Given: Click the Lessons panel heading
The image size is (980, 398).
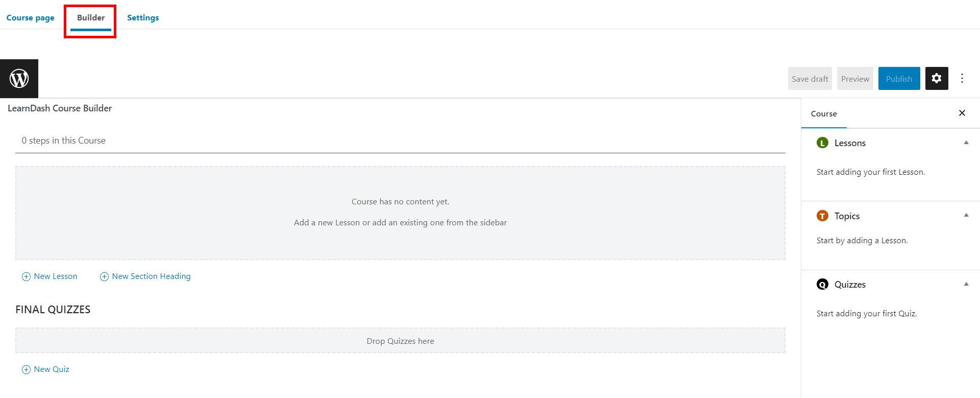Looking at the screenshot, I should 850,143.
